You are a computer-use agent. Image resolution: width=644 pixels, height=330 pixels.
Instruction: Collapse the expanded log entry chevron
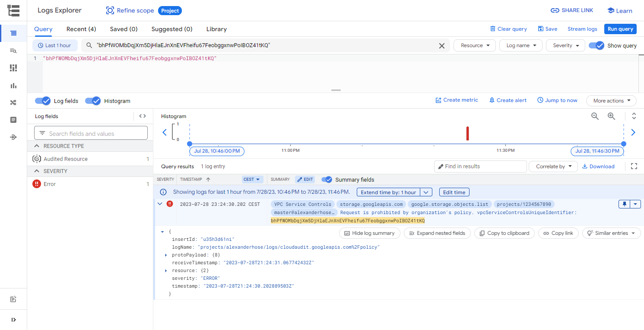[x=160, y=204]
